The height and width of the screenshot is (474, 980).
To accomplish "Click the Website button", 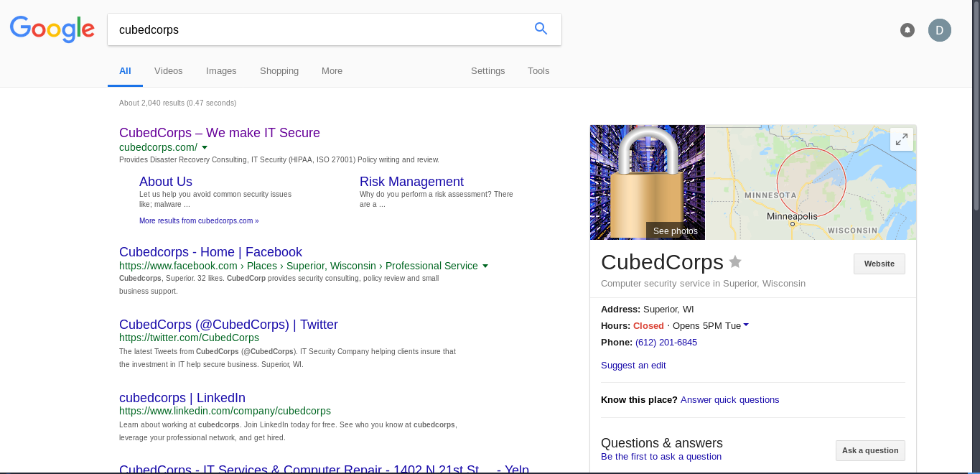I will 879,264.
